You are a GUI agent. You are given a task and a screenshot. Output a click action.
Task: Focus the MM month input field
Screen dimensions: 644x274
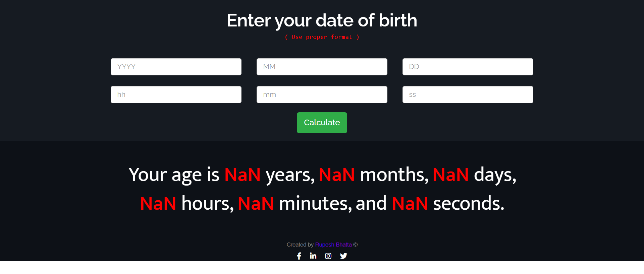pos(322,67)
